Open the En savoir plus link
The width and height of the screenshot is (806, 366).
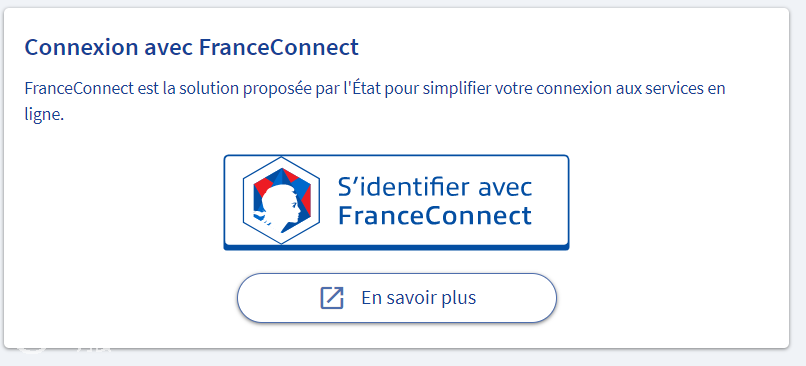coord(396,298)
